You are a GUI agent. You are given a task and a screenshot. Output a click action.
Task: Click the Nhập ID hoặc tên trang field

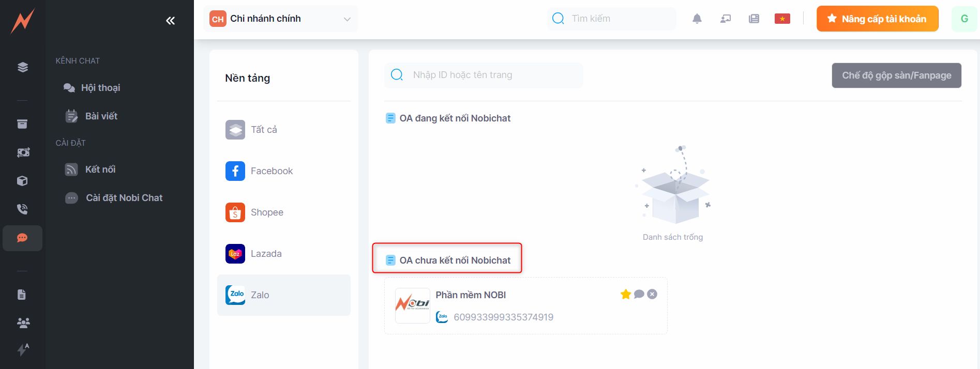(484, 75)
